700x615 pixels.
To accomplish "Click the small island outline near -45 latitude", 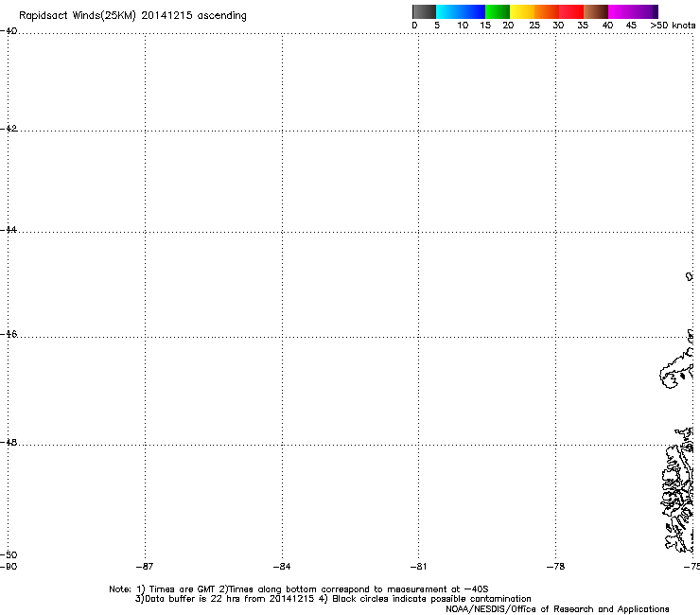I will 690,276.
